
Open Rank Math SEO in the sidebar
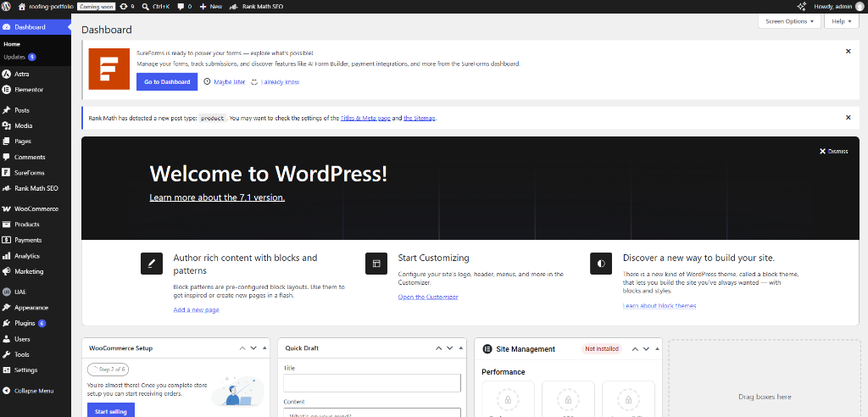(x=36, y=188)
